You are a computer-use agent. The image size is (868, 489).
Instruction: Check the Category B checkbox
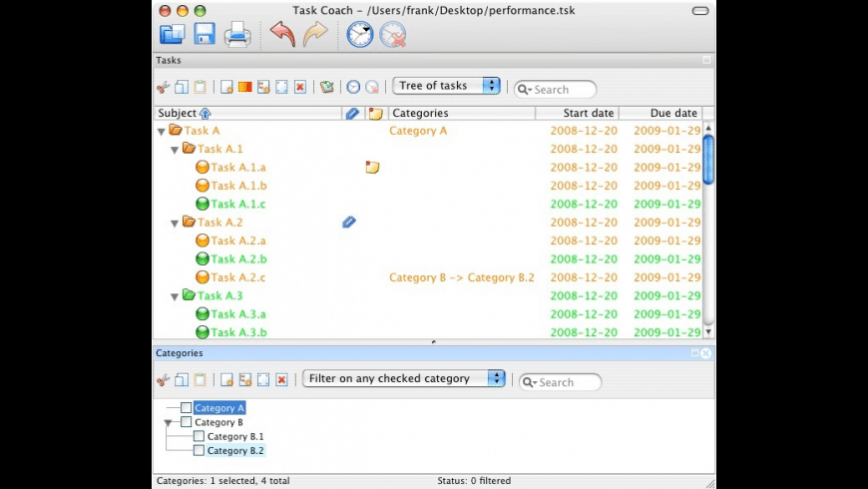pos(186,422)
